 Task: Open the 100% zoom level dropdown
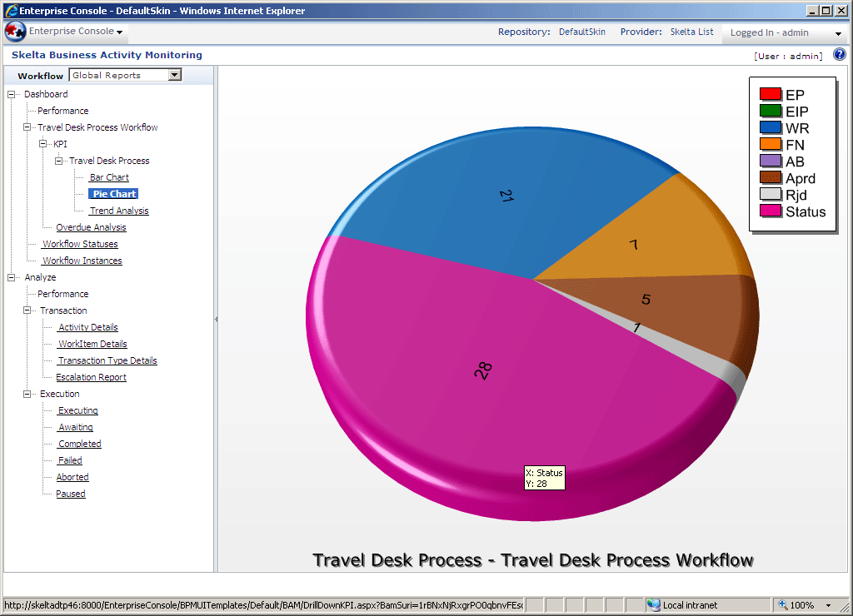click(x=828, y=605)
